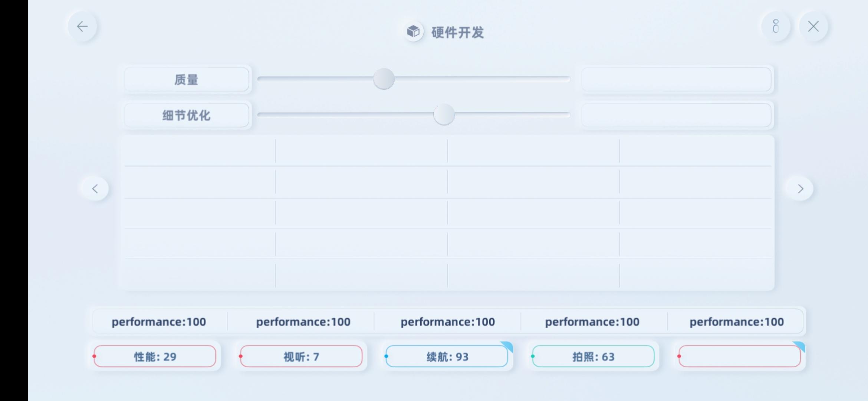Screen dimensions: 868x401
Task: Click the blue corner marker on 续航 pill
Action: coord(508,346)
